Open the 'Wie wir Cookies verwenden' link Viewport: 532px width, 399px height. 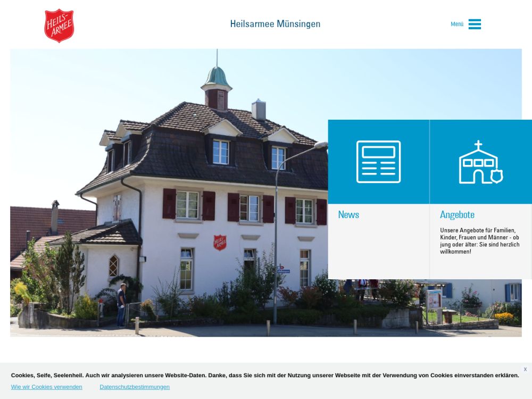[47, 387]
